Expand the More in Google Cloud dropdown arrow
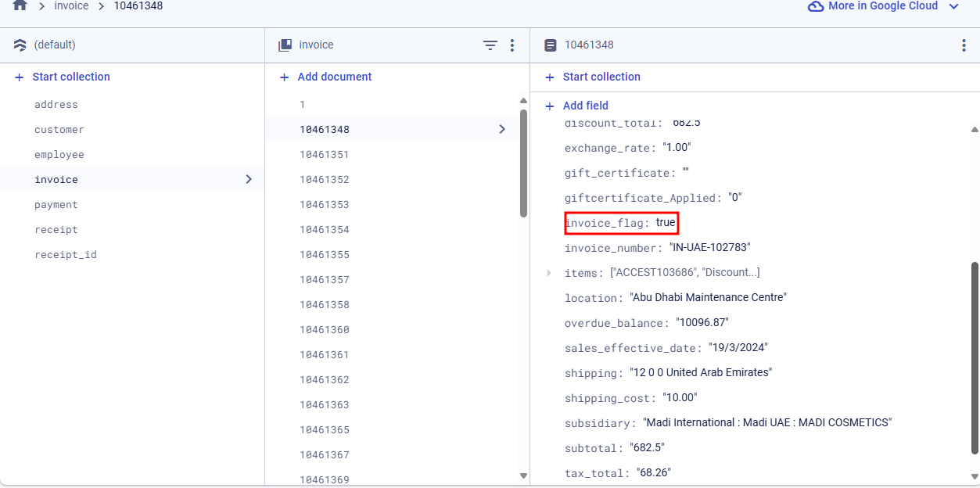The width and height of the screenshot is (980, 488). pos(953,6)
